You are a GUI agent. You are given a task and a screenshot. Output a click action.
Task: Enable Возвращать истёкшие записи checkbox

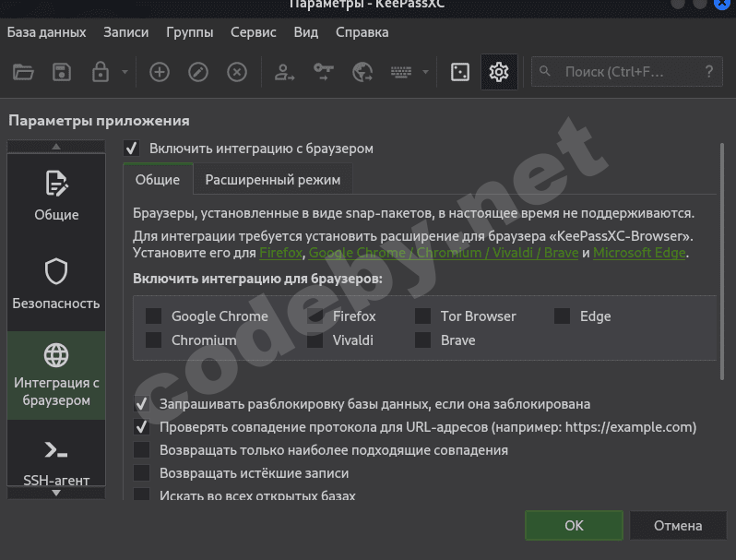point(141,473)
